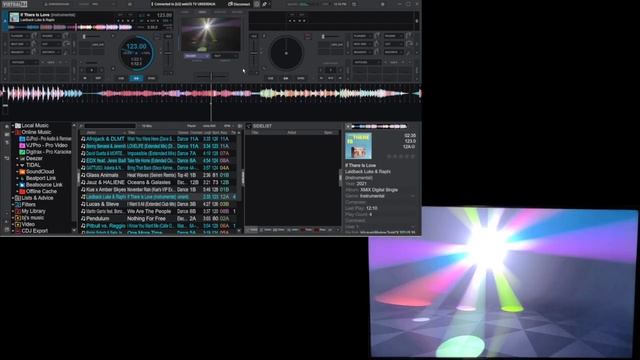Open the Genre dropdown in track info panel
Screen dimensions: 640x360
pyautogui.click(x=413, y=196)
